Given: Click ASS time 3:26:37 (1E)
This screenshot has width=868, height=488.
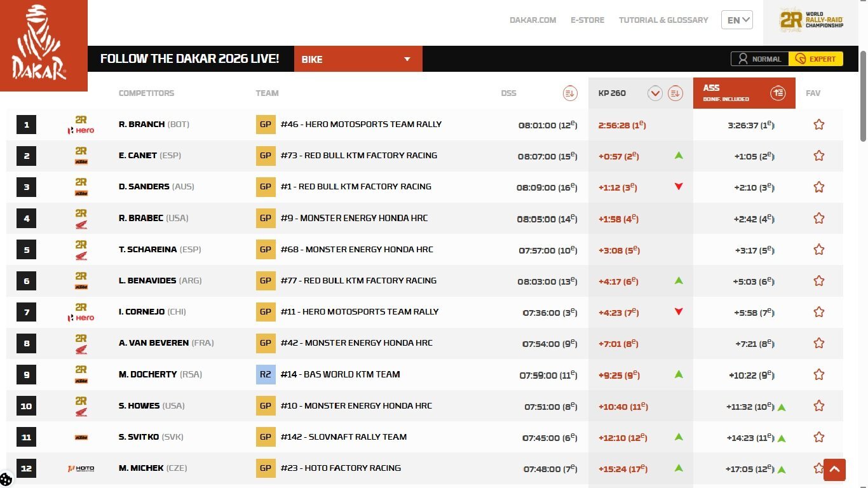Looking at the screenshot, I should (751, 125).
